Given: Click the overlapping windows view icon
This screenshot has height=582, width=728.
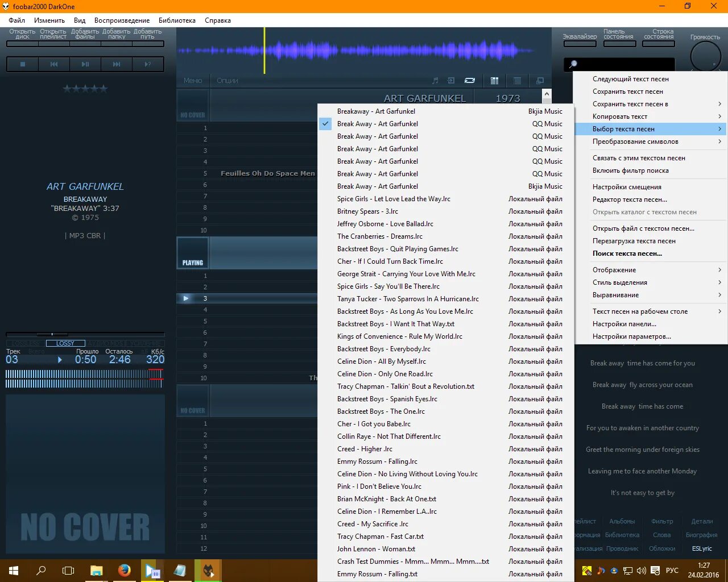Looking at the screenshot, I should (540, 81).
